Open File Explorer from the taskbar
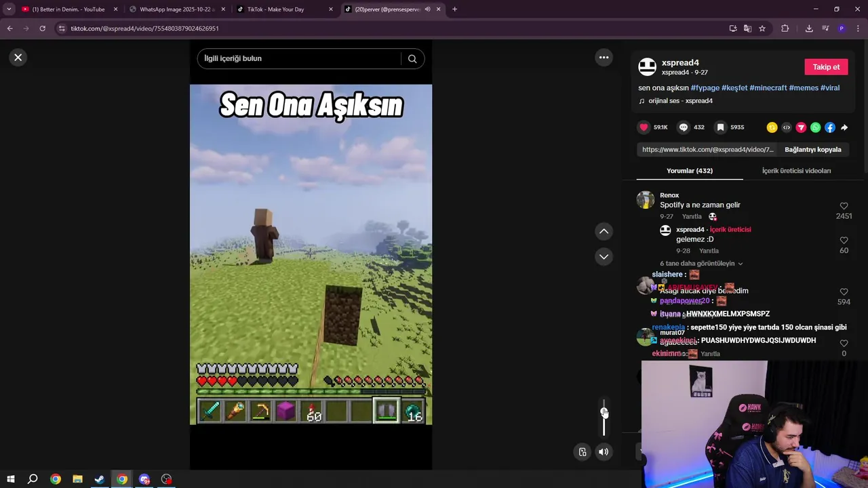This screenshot has height=488, width=868. pos(77,479)
